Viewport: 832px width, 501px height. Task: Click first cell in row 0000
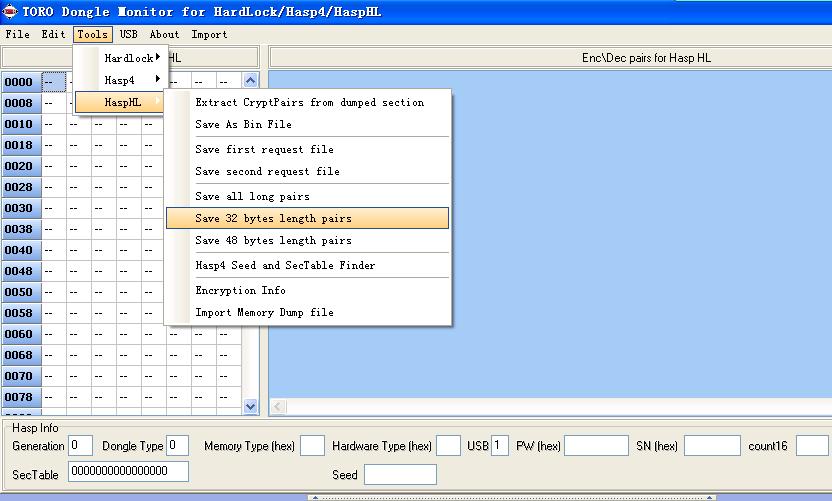tap(54, 82)
